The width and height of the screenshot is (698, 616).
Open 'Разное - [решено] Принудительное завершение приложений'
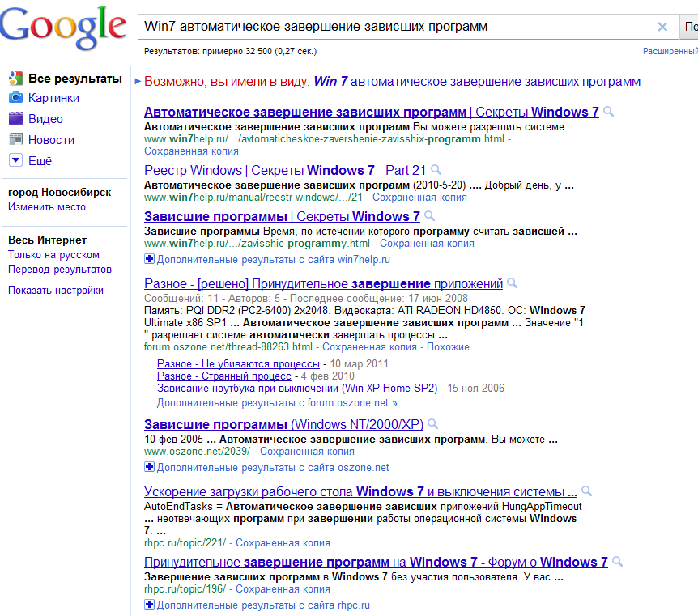click(x=324, y=283)
